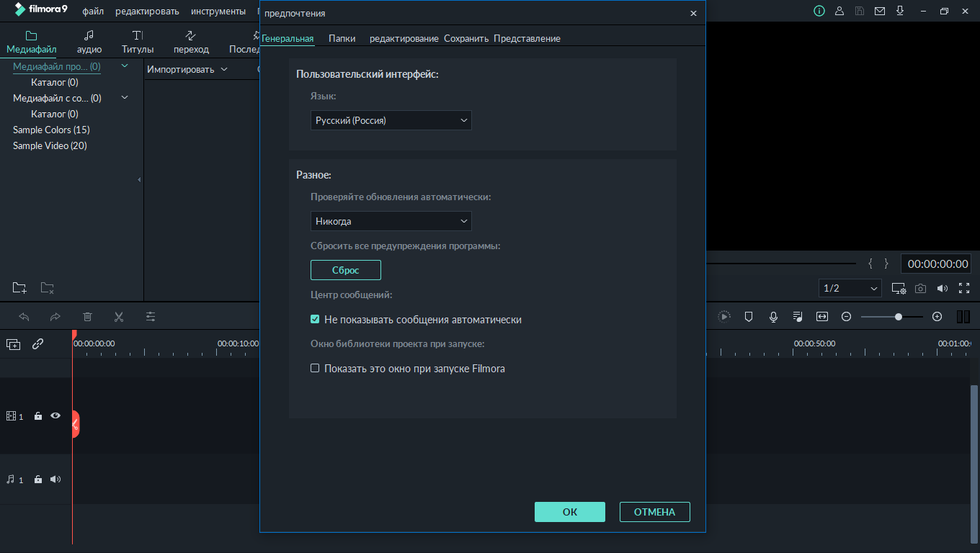Screen dimensions: 980x553
Task: Uncheck 'Не показывать сообщения автоматически' checkbox
Action: pyautogui.click(x=315, y=320)
